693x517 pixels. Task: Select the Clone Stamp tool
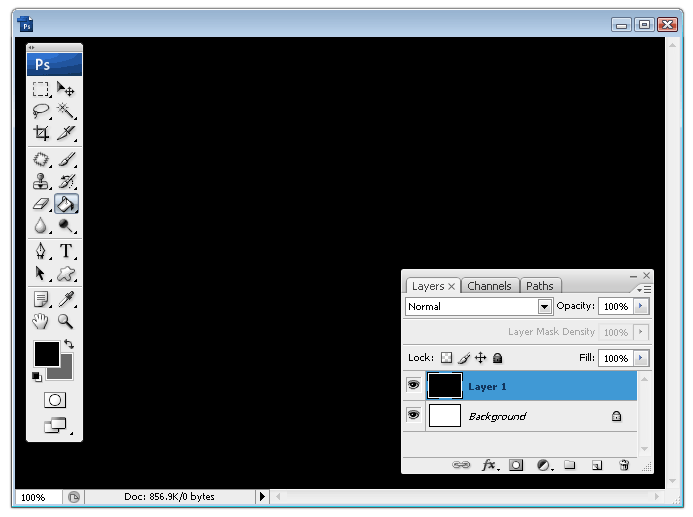click(41, 182)
